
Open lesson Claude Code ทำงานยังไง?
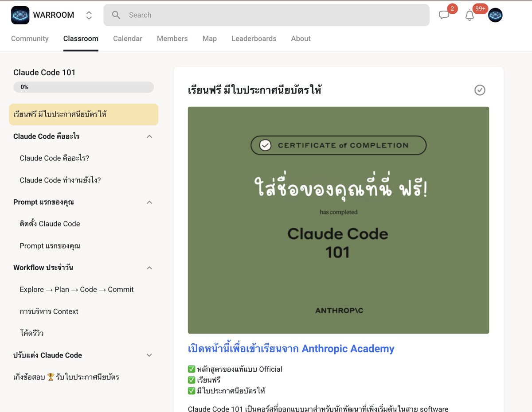60,180
